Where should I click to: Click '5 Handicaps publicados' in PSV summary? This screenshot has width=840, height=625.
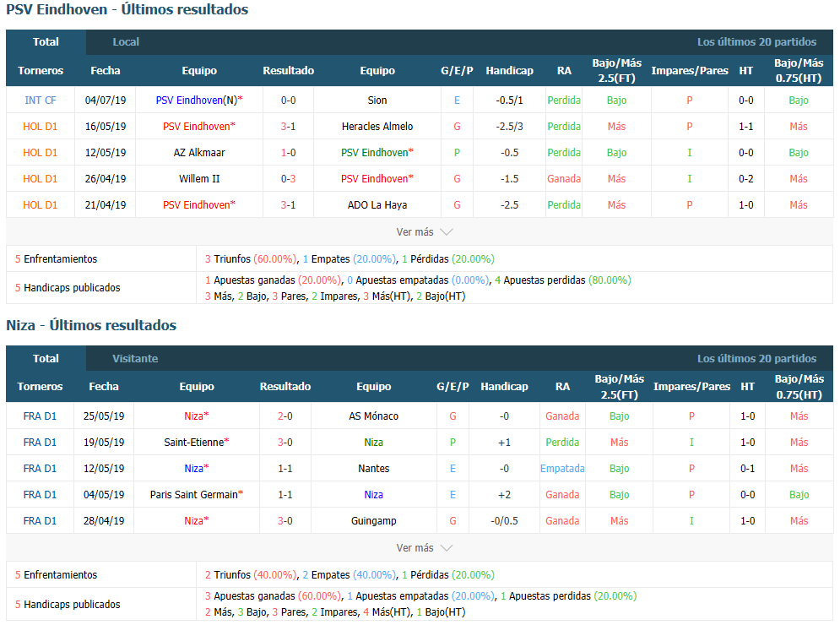coord(68,288)
